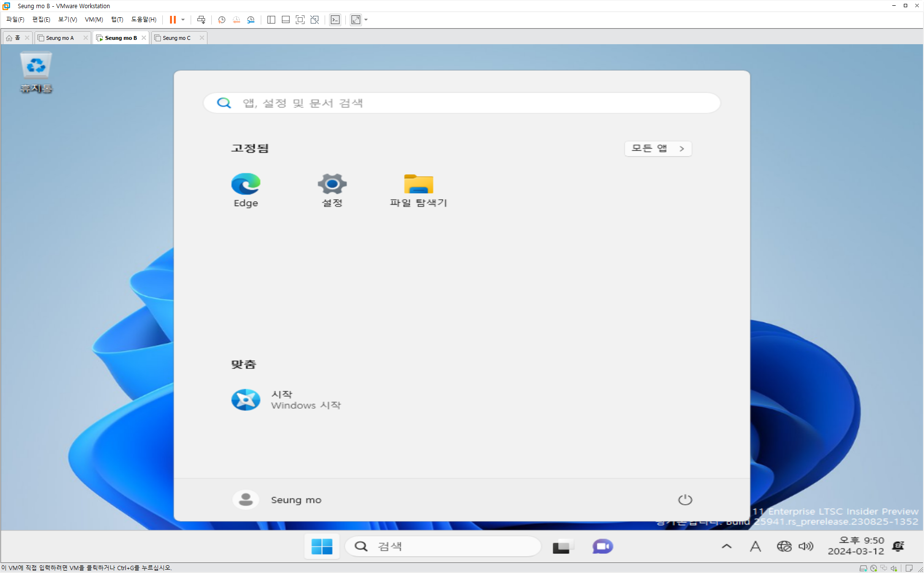The width and height of the screenshot is (924, 573).
Task: Click the 모든 앱 button
Action: pos(657,148)
